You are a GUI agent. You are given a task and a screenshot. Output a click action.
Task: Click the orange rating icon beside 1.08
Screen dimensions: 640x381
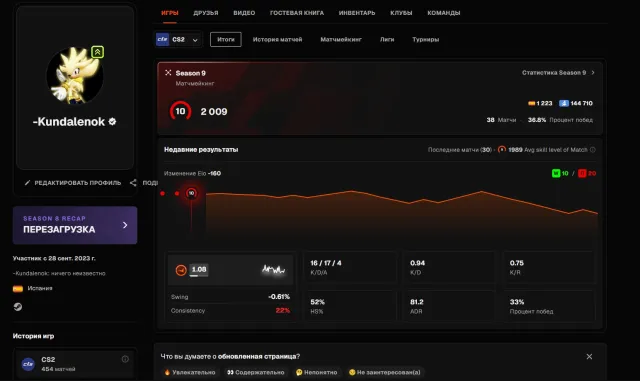click(181, 270)
